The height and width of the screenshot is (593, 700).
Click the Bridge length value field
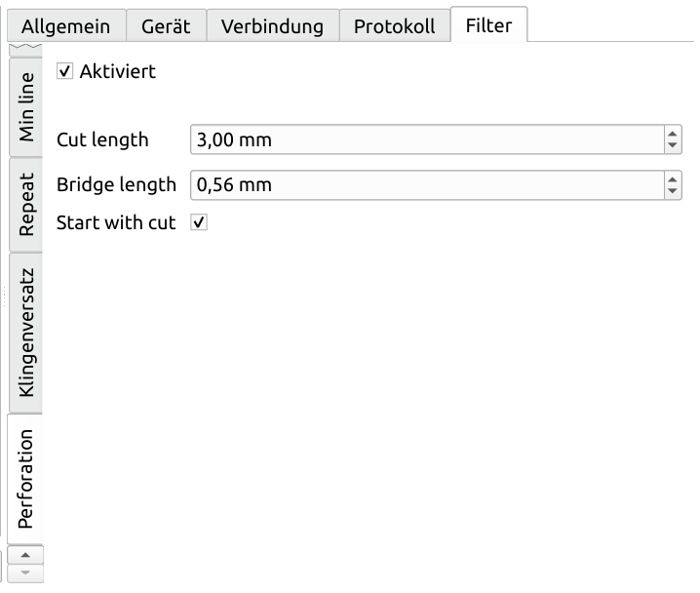(x=427, y=185)
